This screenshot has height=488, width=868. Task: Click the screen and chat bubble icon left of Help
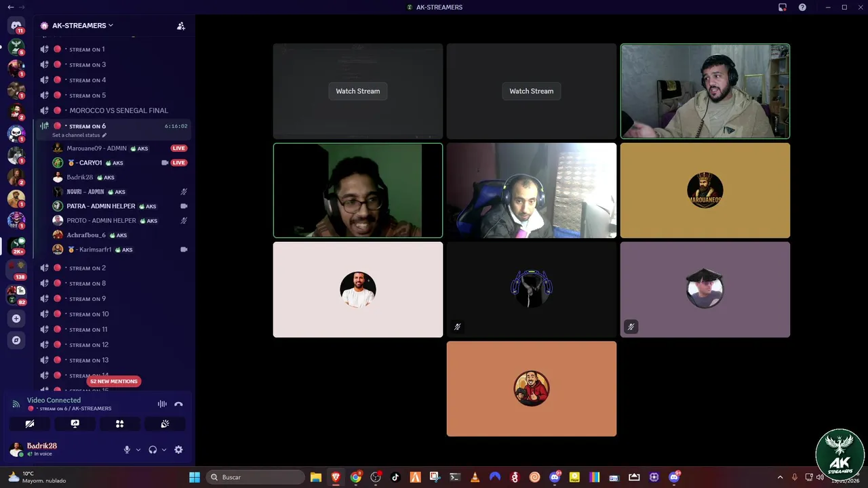click(x=783, y=7)
